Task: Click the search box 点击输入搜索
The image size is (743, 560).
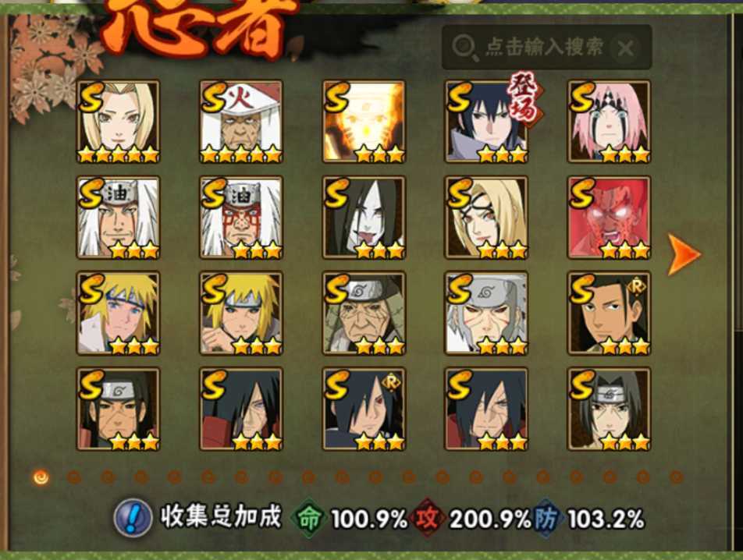Action: 547,48
